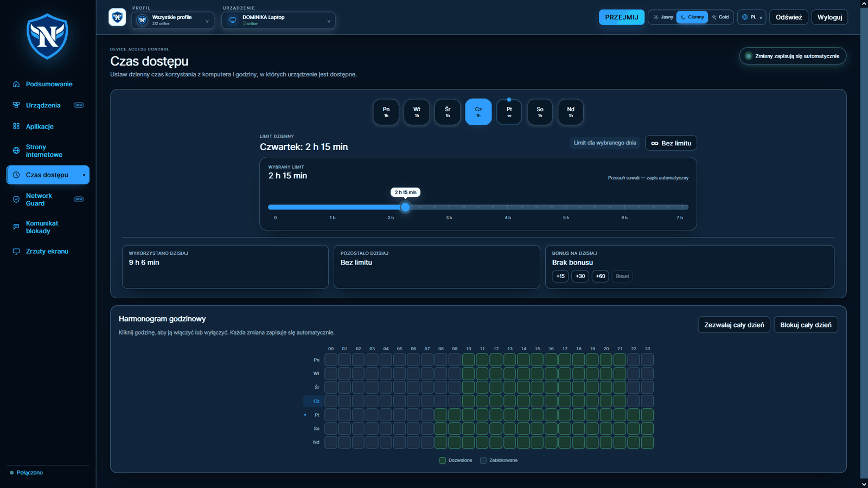Click Limit dla wybranego dnia
Viewport: 868px width, 488px height.
click(x=605, y=143)
